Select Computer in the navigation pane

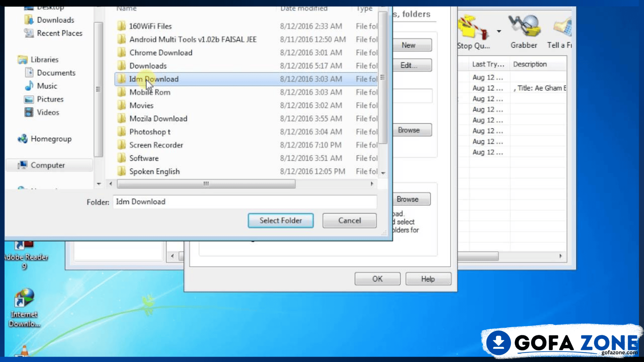(x=49, y=165)
